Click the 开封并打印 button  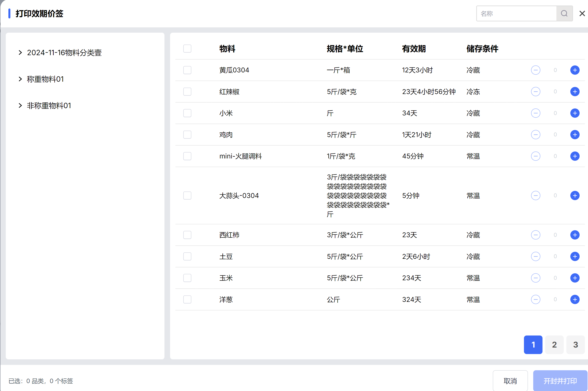[x=560, y=381]
